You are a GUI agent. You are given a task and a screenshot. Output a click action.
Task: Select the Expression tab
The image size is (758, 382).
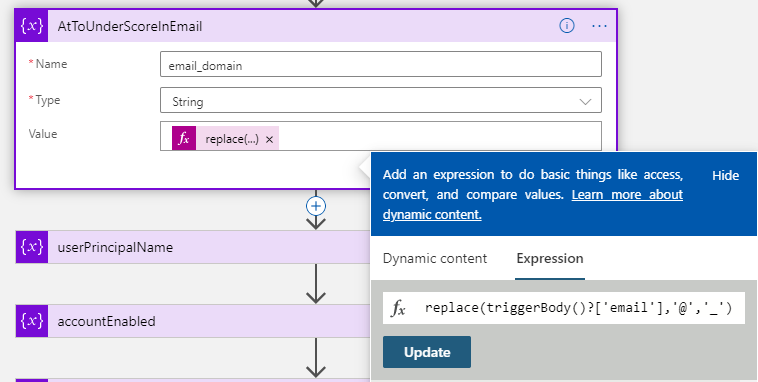click(x=550, y=259)
